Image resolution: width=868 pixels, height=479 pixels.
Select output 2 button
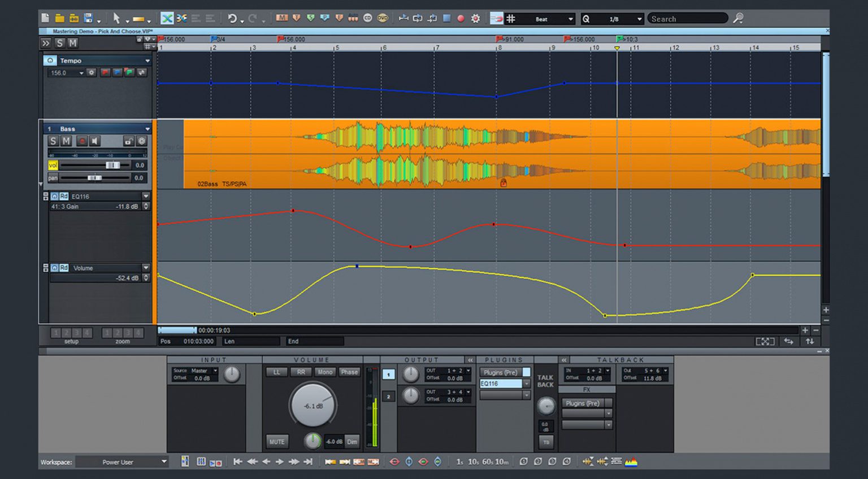point(388,397)
